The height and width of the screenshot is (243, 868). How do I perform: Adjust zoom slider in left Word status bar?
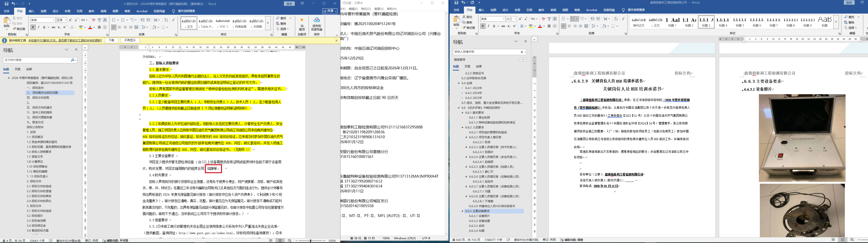310,241
